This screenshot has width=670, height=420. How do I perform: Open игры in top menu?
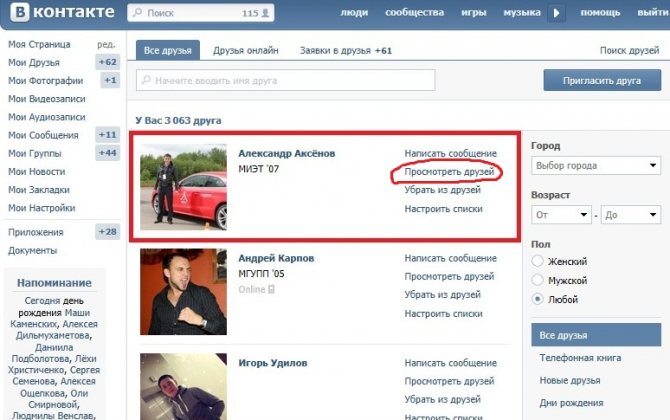474,13
